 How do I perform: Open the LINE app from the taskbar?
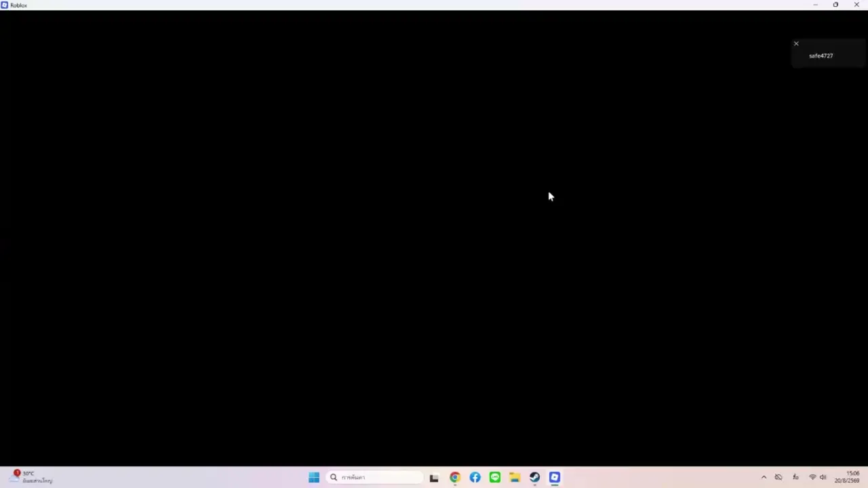point(494,477)
